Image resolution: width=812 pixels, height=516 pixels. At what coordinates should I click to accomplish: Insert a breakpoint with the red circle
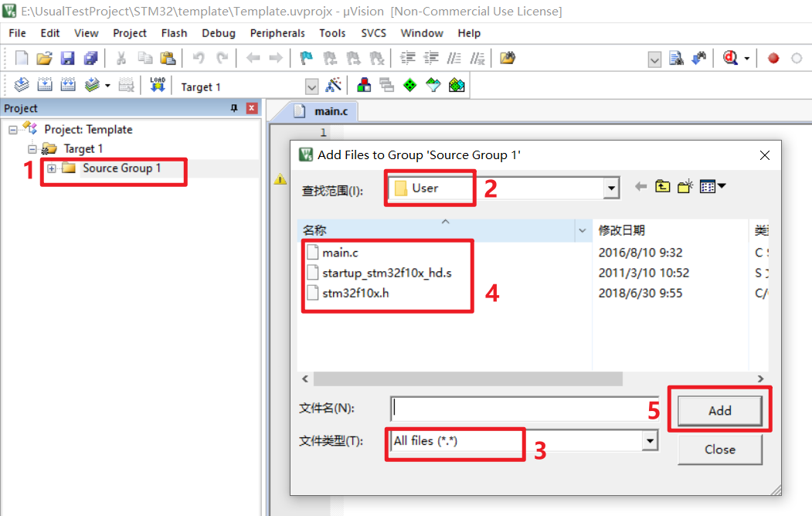773,59
